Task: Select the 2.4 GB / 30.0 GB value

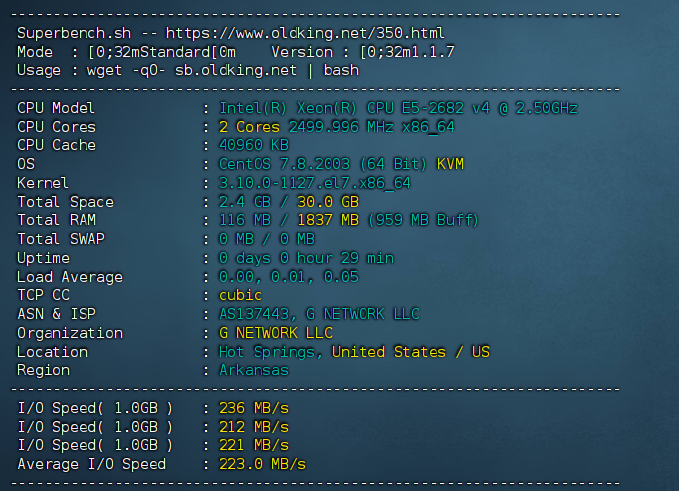Action: tap(289, 202)
